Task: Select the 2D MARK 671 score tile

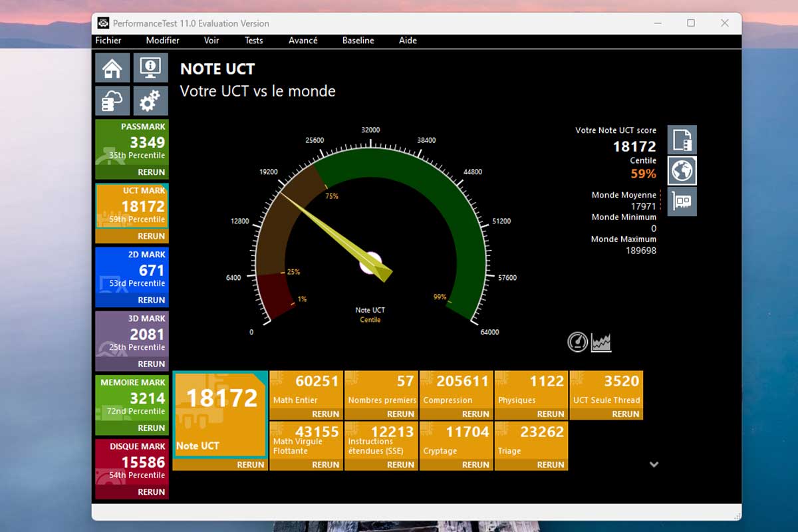Action: tap(132, 270)
